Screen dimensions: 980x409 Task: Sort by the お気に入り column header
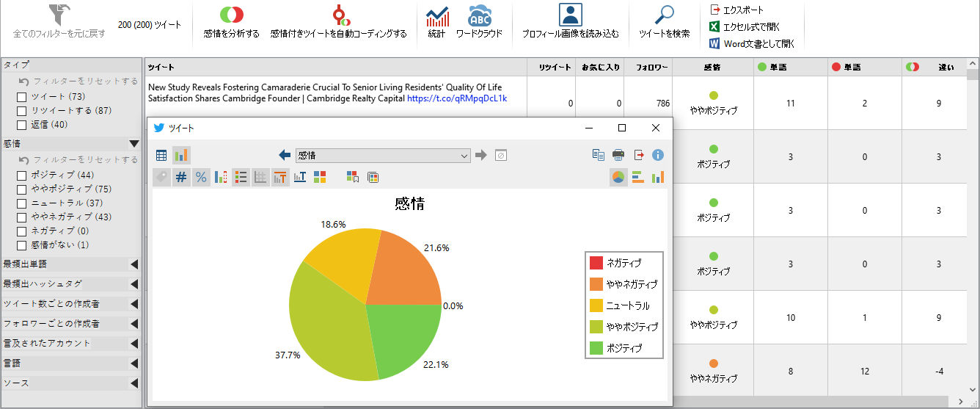coord(600,67)
